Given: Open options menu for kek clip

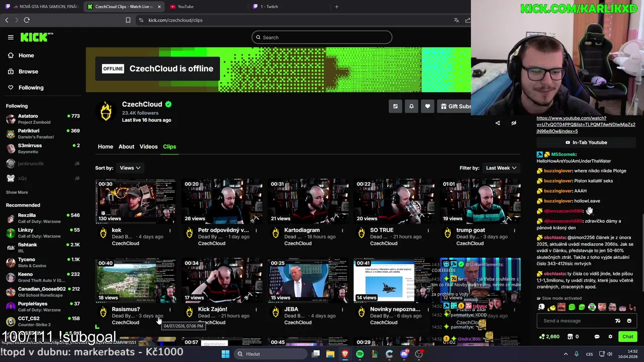Looking at the screenshot, I should (x=170, y=231).
